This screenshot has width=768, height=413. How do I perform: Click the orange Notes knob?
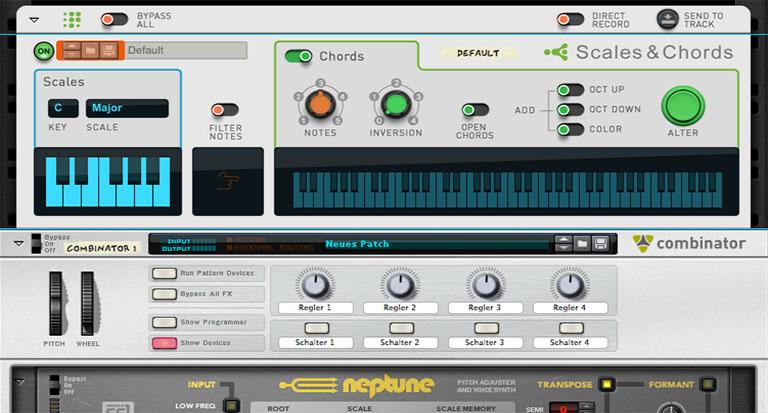click(x=320, y=103)
